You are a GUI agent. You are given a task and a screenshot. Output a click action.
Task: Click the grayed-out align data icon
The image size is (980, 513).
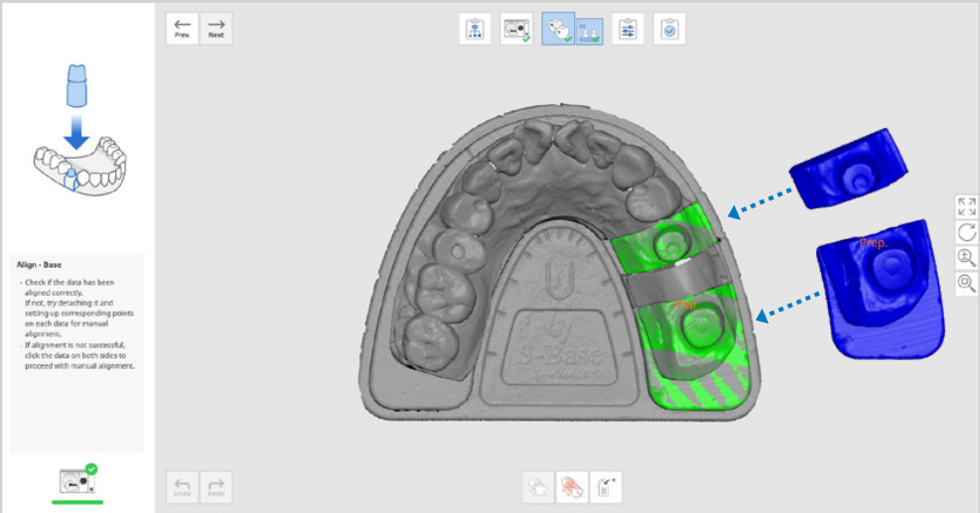(538, 486)
